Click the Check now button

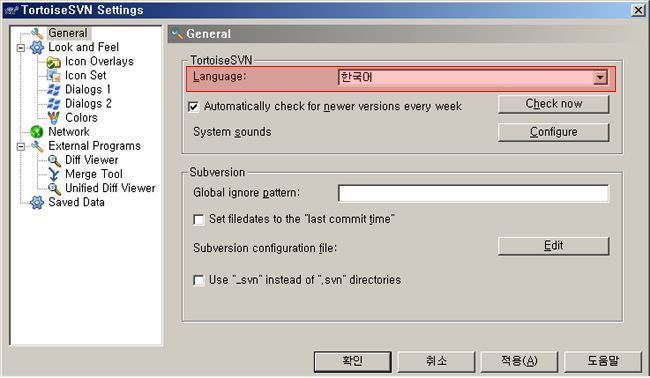point(554,104)
